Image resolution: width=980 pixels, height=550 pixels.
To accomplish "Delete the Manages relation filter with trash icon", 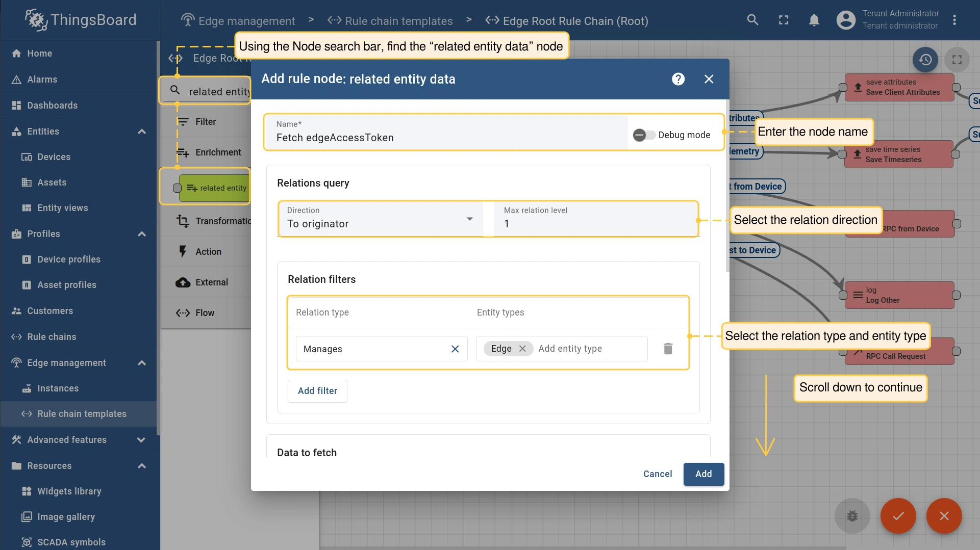I will [668, 349].
